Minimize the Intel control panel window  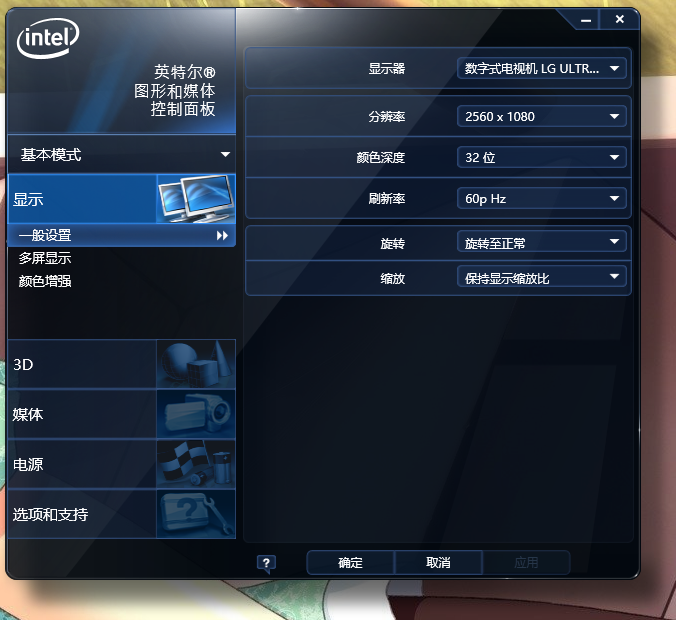click(x=585, y=20)
